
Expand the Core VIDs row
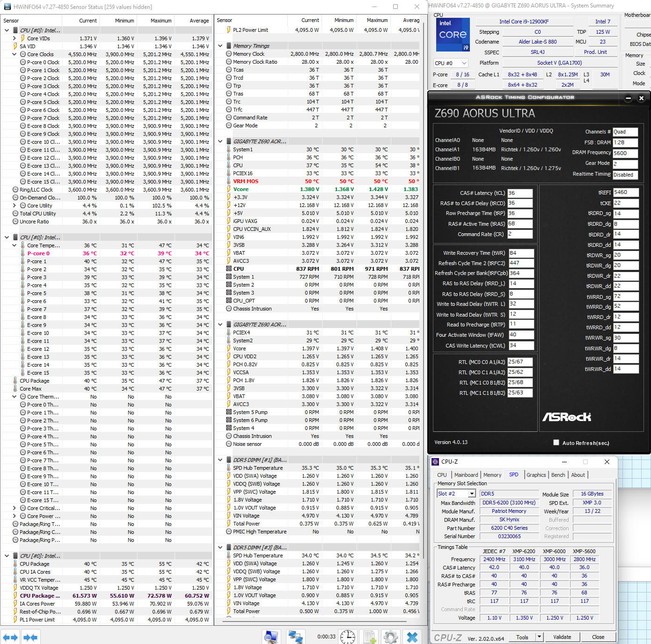tap(14, 38)
